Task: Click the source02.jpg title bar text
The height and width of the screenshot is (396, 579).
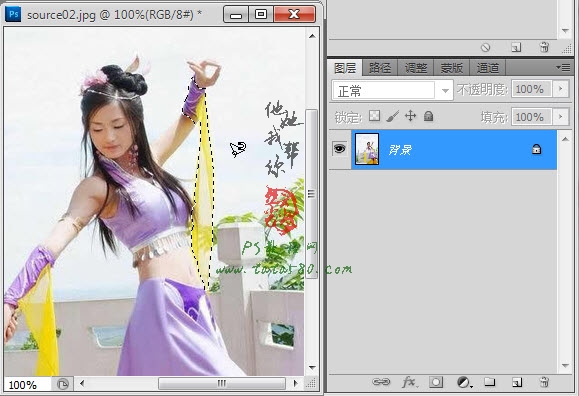Action: (114, 15)
